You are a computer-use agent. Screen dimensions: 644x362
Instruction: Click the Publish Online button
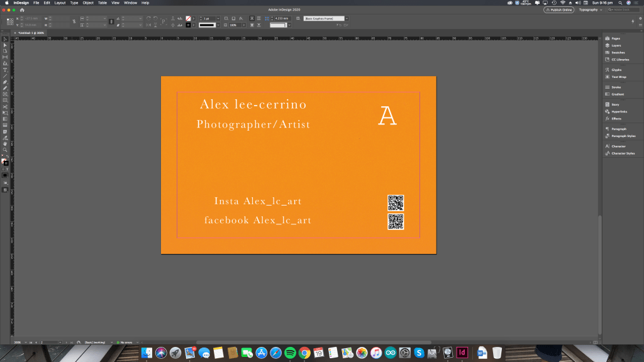558,10
